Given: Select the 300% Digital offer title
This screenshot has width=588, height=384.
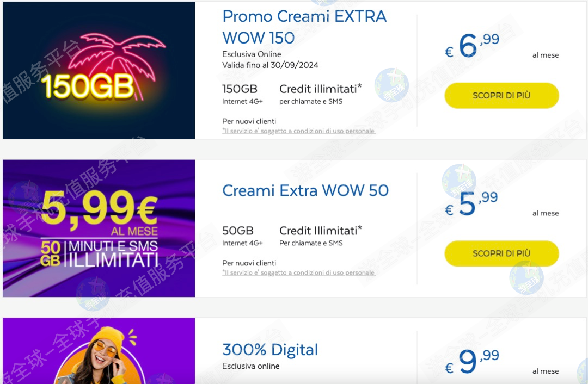Looking at the screenshot, I should [270, 350].
